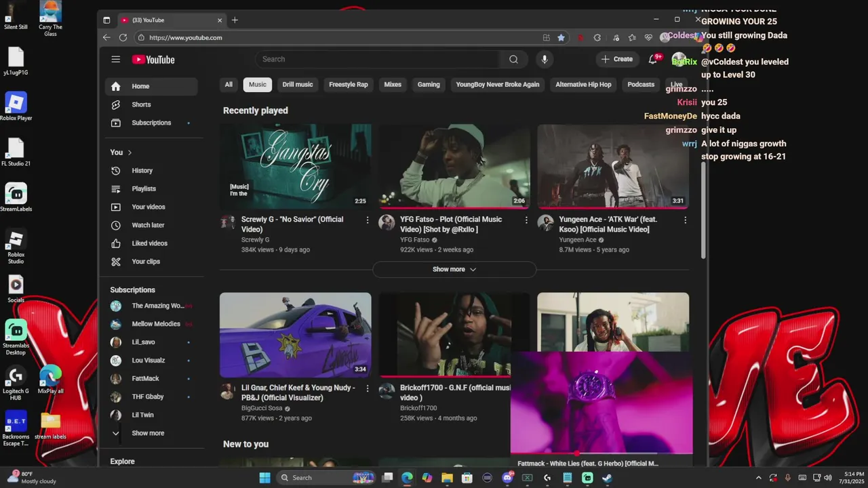Play YFG Fatso Plot video thumbnail

[454, 166]
